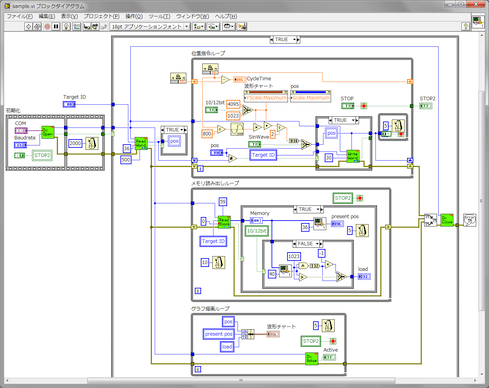This screenshot has height=388, width=489.
Task: Click the Run arrow in the toolbar
Action: tap(29, 26)
